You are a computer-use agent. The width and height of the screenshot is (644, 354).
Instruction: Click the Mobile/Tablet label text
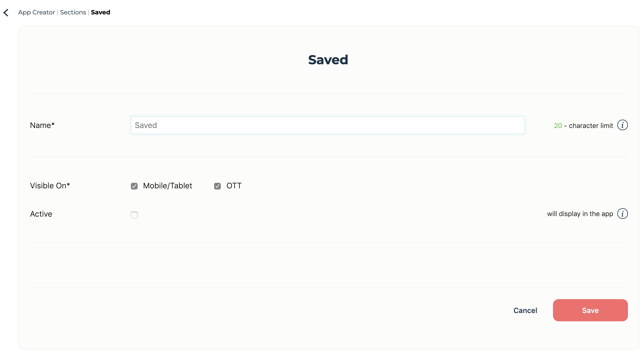[168, 186]
